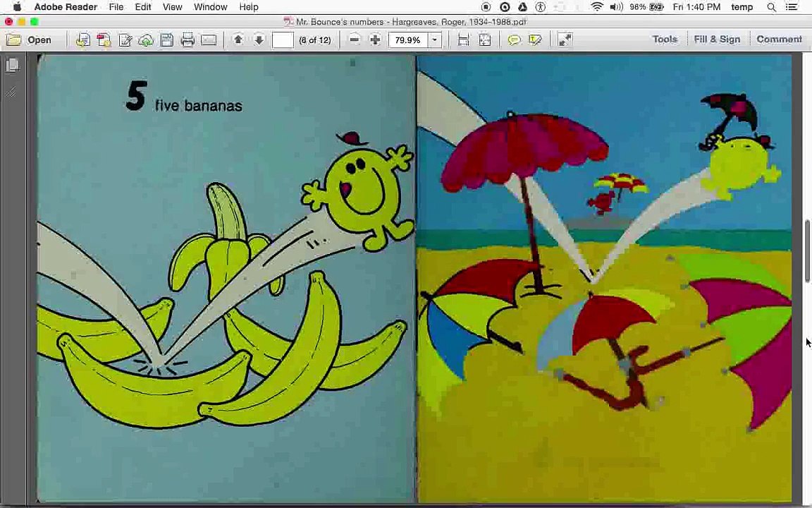
Task: Open the zoom level dropdown arrow
Action: tap(435, 40)
